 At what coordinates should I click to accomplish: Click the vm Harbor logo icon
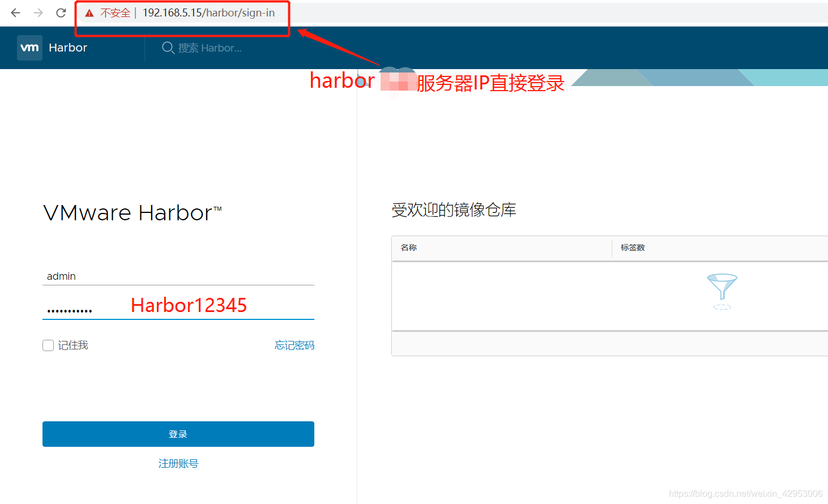(29, 48)
